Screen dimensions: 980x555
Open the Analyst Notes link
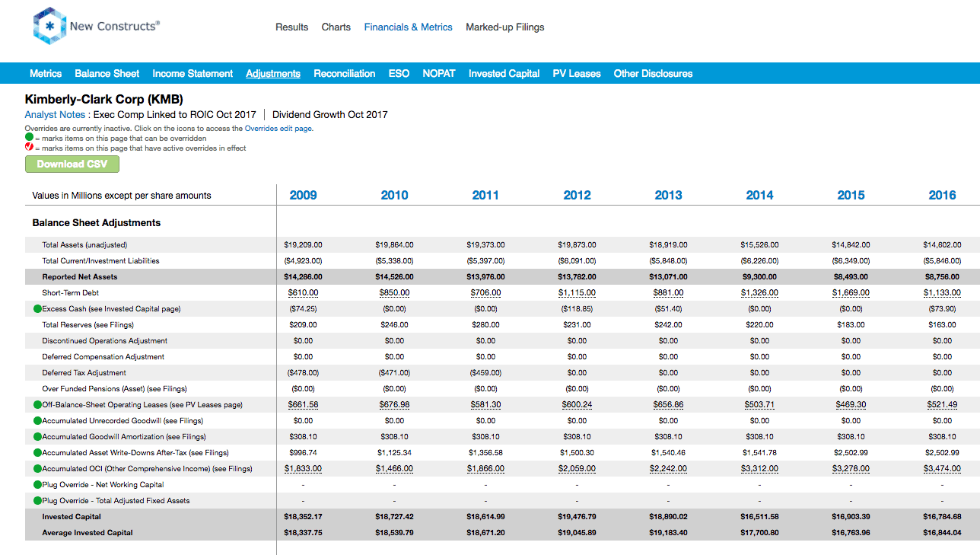(x=55, y=115)
